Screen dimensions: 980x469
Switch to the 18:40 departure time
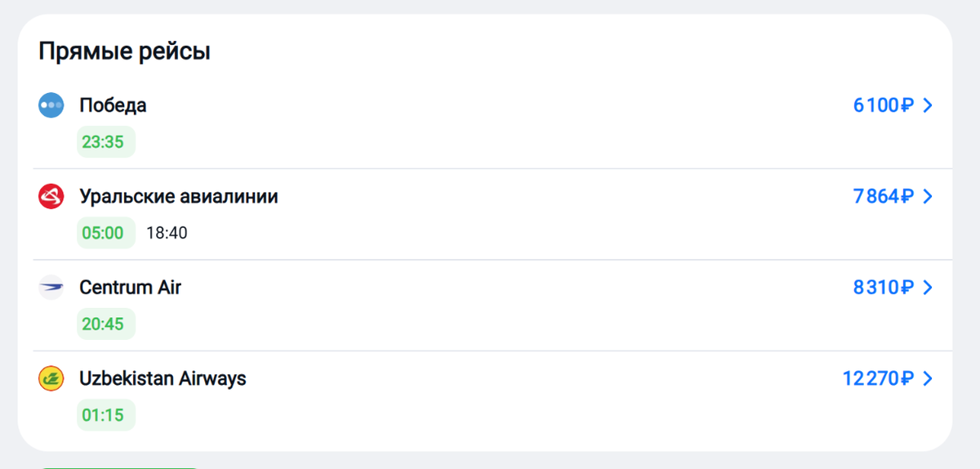[x=167, y=233]
